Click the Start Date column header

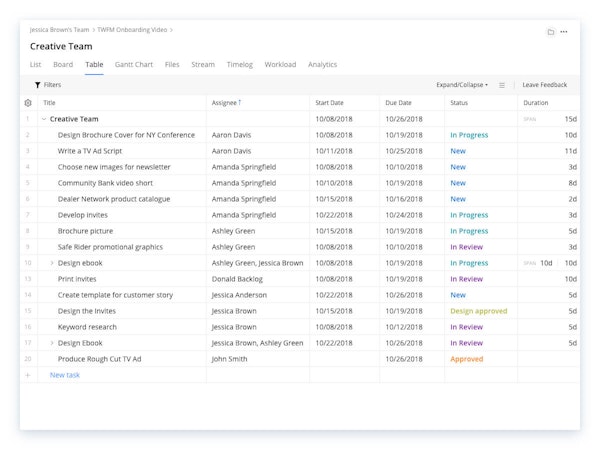[x=329, y=103]
